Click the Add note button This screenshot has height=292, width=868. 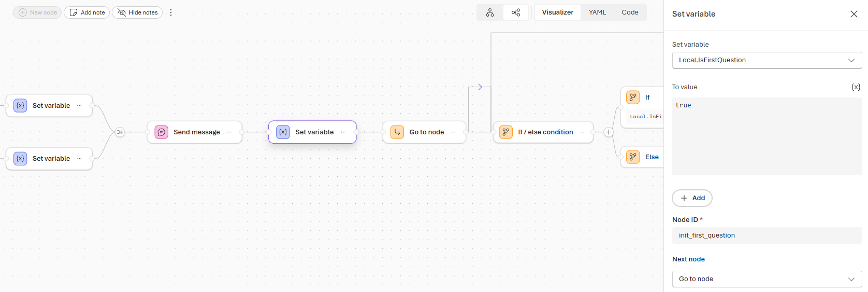(87, 12)
